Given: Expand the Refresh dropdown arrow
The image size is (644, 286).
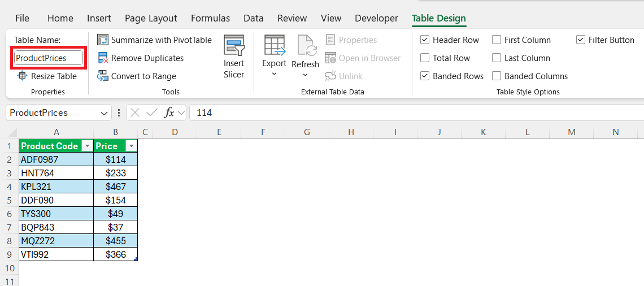Looking at the screenshot, I should coord(305,75).
